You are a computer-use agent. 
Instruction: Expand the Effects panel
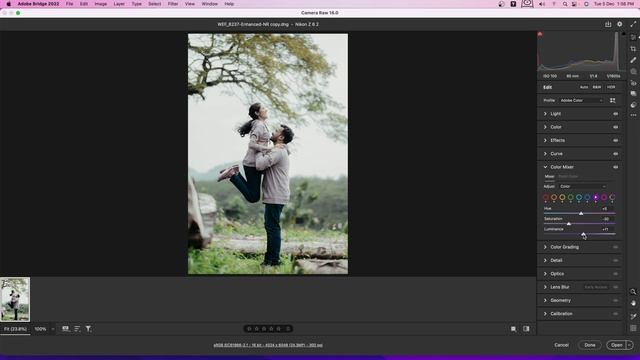[x=545, y=140]
